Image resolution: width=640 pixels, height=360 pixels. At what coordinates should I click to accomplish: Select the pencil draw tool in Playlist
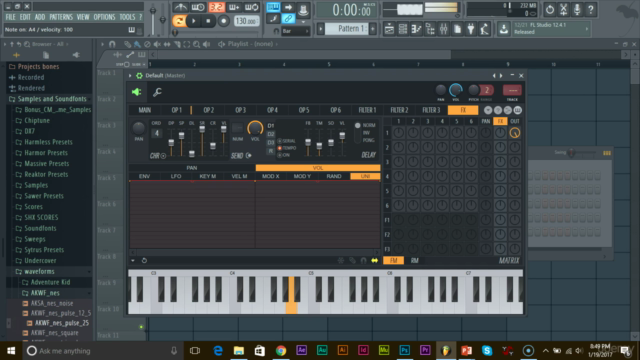[128, 44]
